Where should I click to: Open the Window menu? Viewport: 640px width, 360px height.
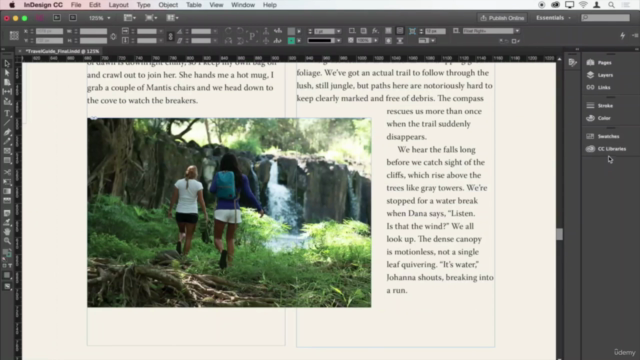click(243, 5)
